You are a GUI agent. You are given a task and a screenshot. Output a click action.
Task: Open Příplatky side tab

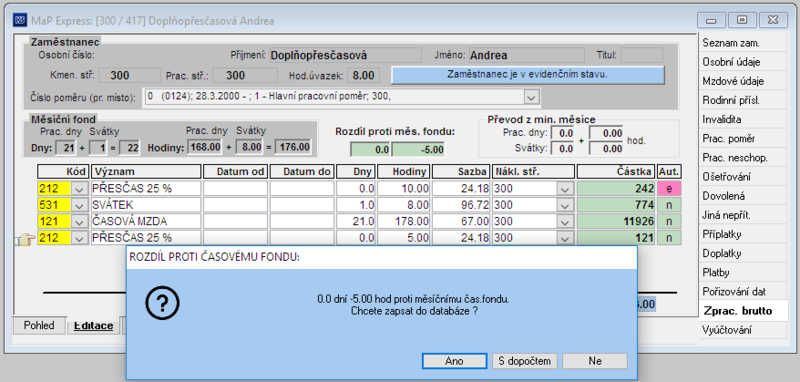(x=742, y=234)
